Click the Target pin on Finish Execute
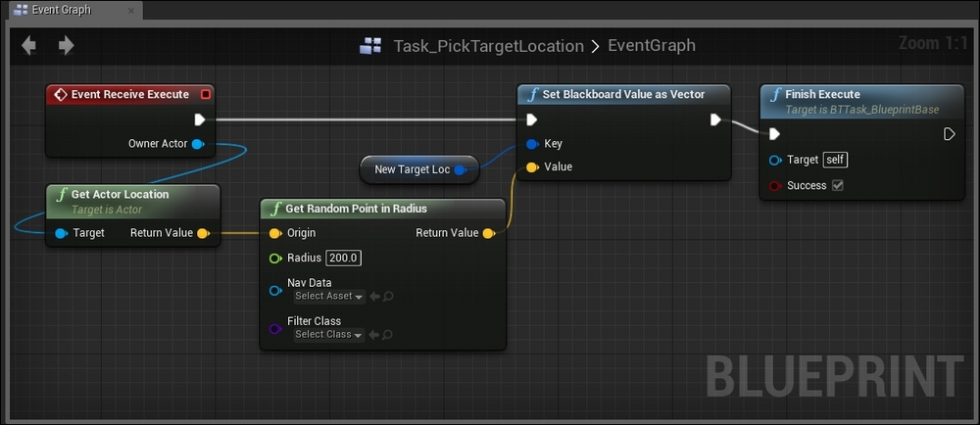The width and height of the screenshot is (980, 425). (775, 161)
